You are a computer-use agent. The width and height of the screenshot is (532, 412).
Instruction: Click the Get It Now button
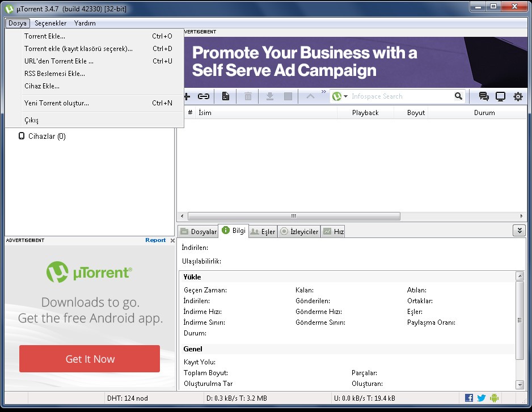90,359
